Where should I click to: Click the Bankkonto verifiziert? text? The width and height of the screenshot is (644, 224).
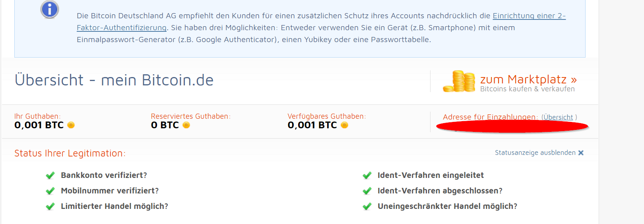[x=104, y=175]
